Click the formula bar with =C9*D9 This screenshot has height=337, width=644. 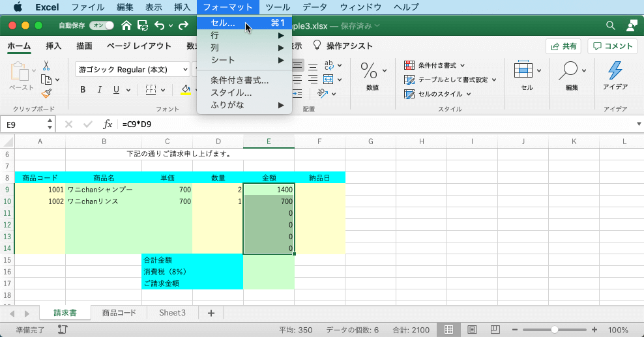point(376,125)
